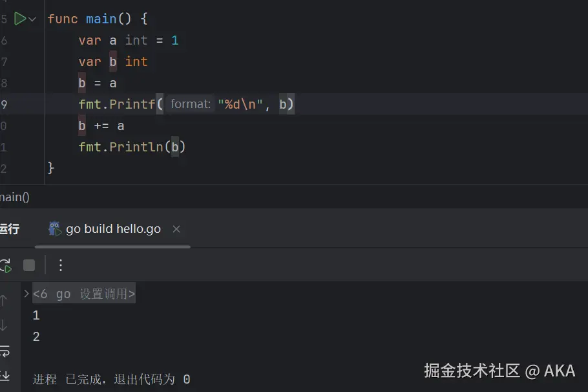Expand the folded go setup call line
The height and width of the screenshot is (392, 588).
pyautogui.click(x=26, y=294)
